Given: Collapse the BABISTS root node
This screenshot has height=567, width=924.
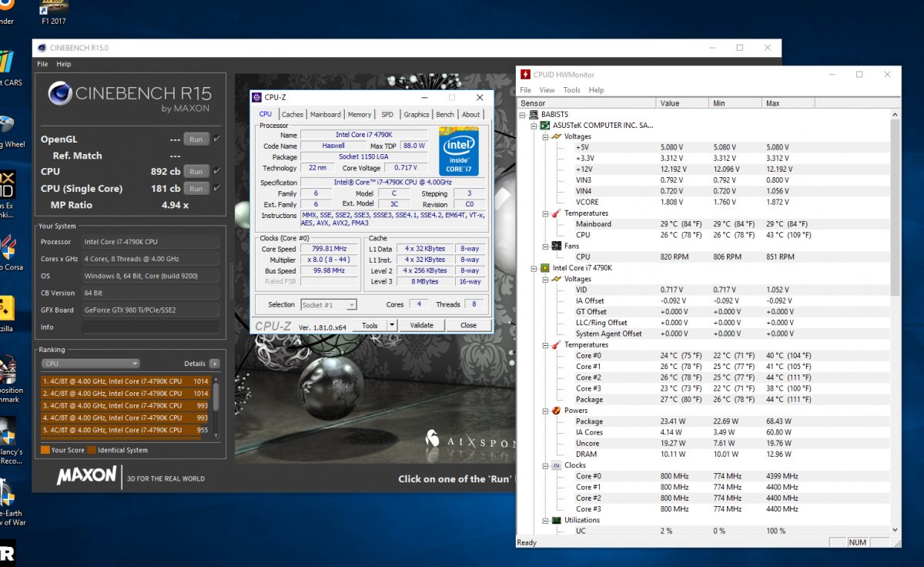Looking at the screenshot, I should click(x=523, y=114).
